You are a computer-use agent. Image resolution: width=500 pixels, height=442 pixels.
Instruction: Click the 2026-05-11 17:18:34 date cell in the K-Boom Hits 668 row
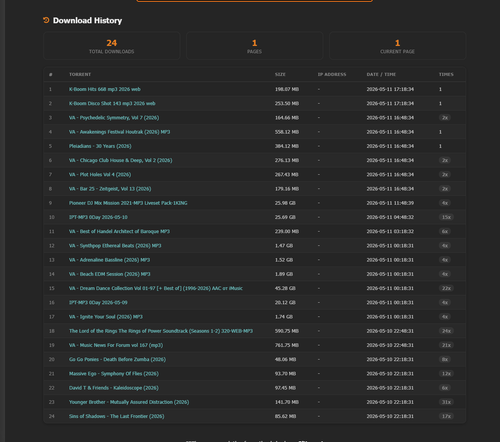pos(390,89)
